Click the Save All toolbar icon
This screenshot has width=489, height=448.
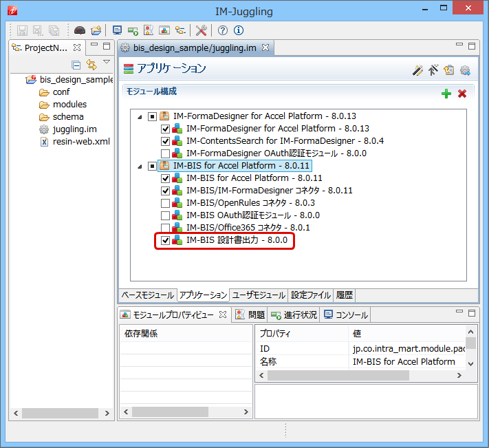pos(54,30)
